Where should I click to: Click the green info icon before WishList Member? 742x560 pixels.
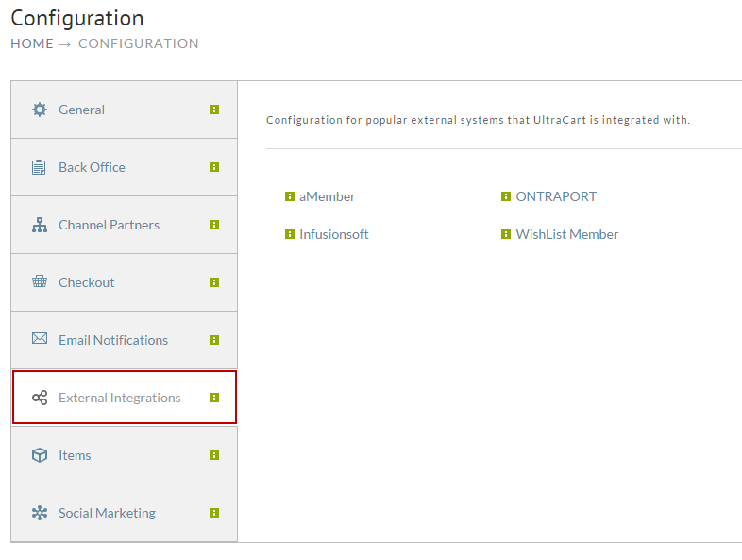tap(506, 234)
